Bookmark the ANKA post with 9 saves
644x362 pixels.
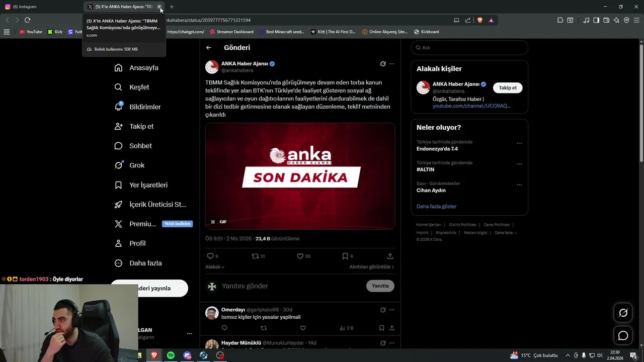click(348, 256)
